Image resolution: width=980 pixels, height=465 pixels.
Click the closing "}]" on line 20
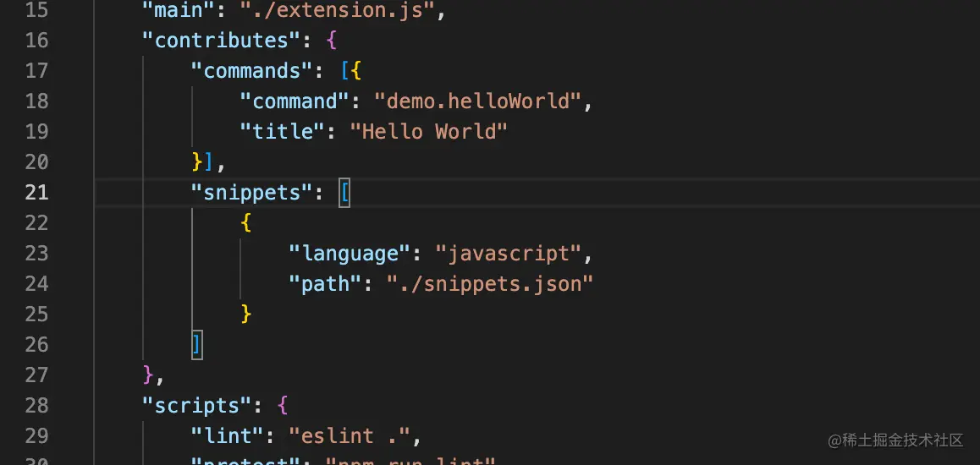[x=202, y=162]
